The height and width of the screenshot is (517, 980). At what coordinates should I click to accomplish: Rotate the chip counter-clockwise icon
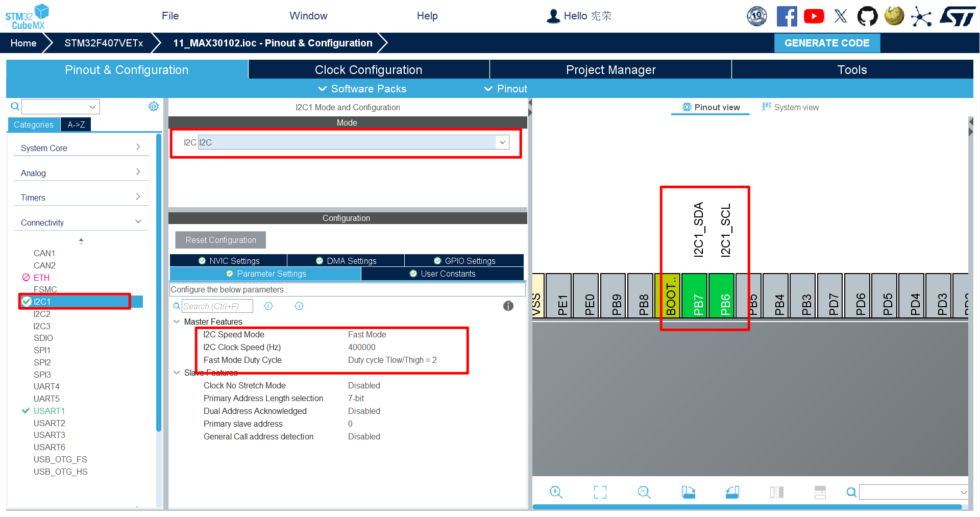click(732, 492)
